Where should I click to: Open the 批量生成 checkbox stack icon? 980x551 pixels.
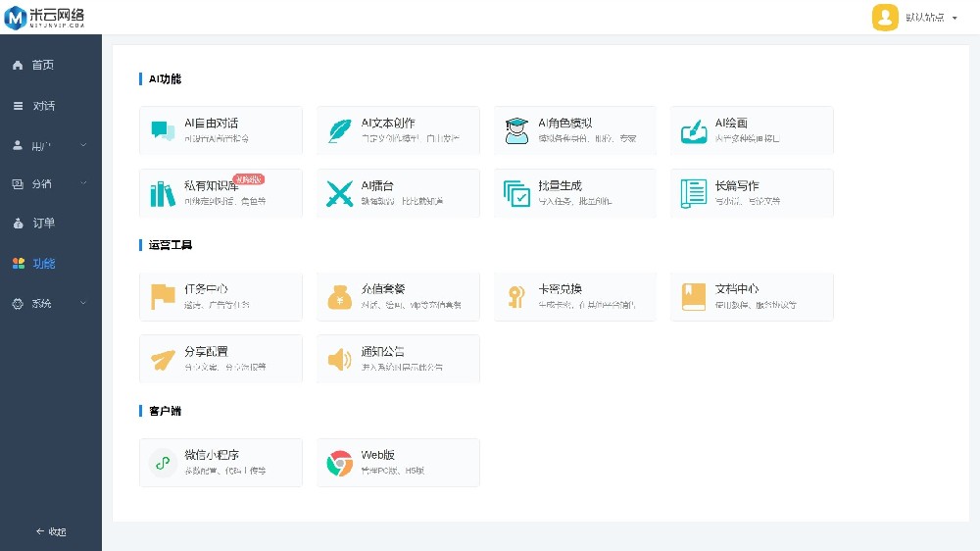516,193
